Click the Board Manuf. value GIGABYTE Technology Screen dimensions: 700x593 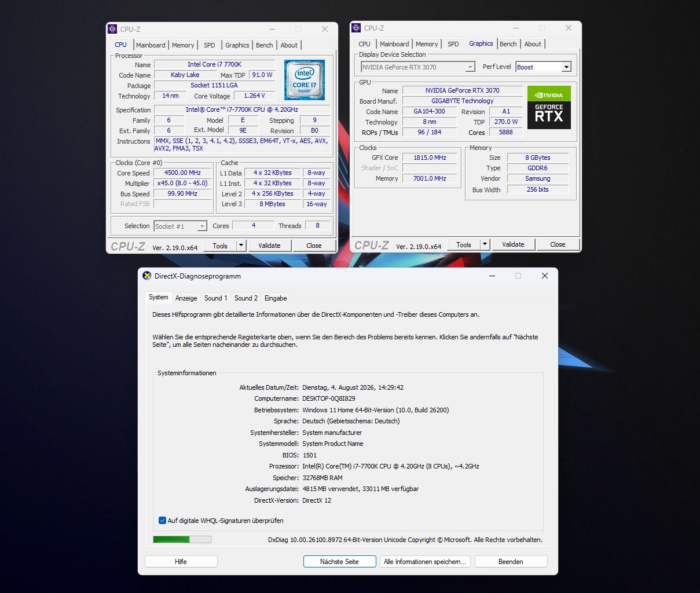click(462, 101)
